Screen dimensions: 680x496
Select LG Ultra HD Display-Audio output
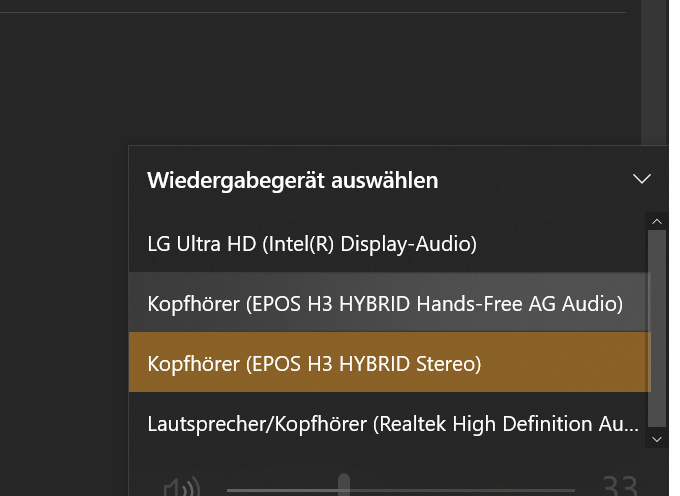pyautogui.click(x=311, y=243)
